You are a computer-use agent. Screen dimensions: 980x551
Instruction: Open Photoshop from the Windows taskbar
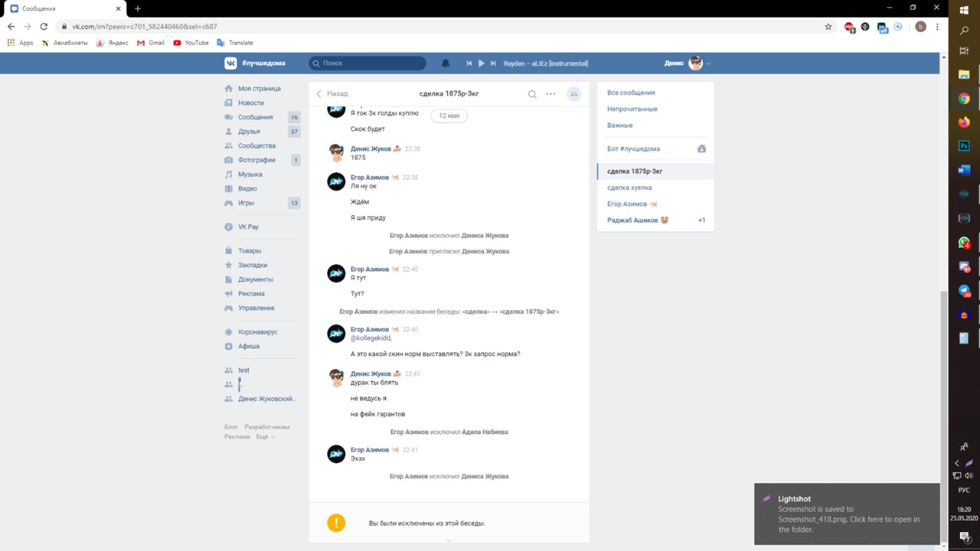[x=964, y=146]
